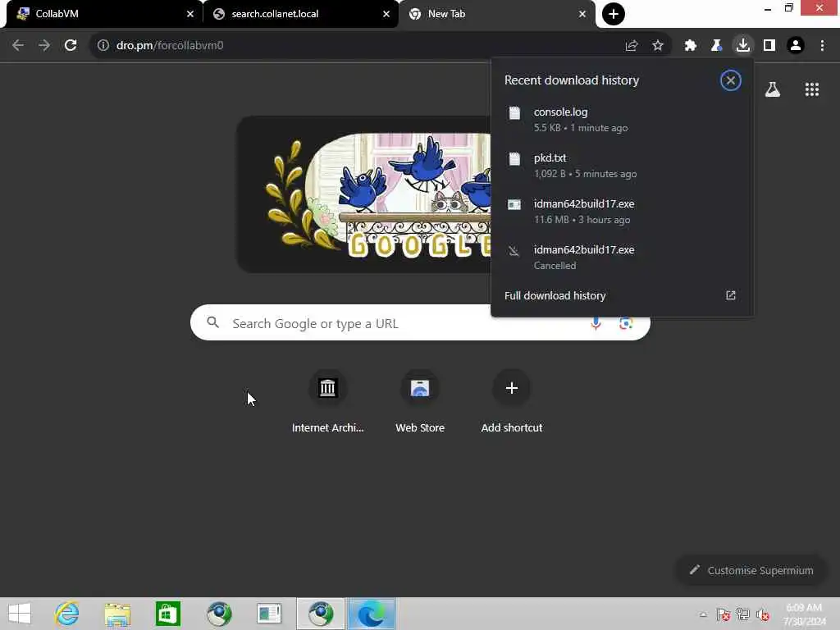Click the console.log file icon
This screenshot has width=840, height=630.
pos(514,112)
